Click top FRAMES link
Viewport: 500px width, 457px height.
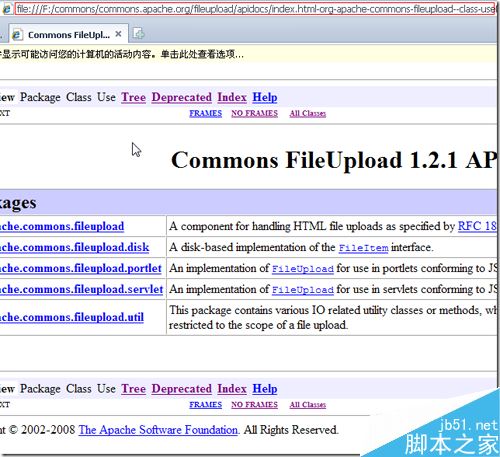tap(206, 113)
